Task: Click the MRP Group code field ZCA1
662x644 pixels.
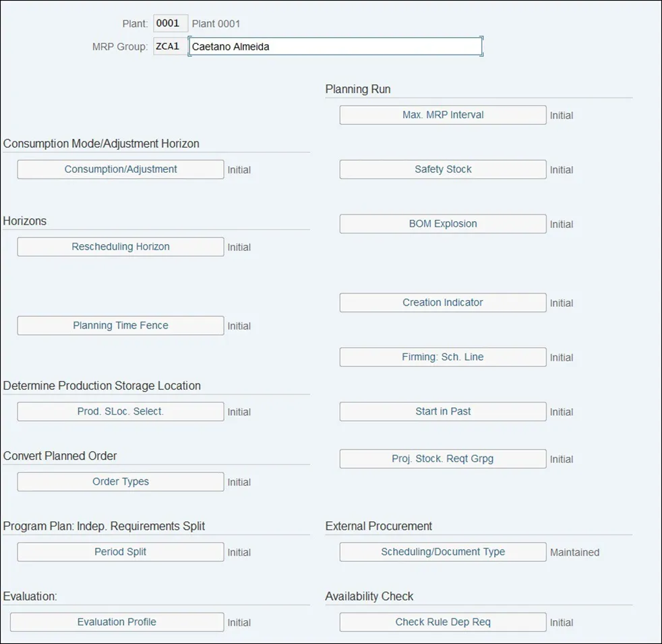Action: [170, 47]
